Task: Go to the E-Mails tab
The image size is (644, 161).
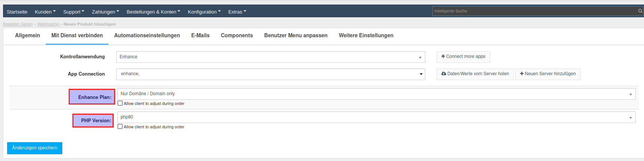Action: click(x=200, y=35)
